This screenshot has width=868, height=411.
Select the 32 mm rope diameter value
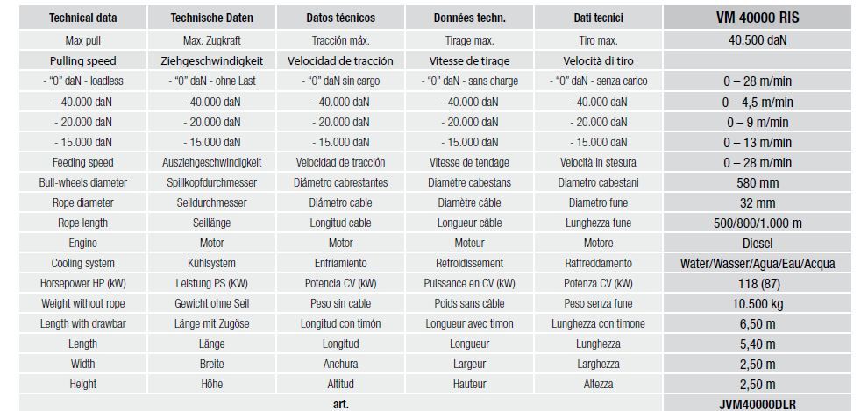(x=758, y=202)
